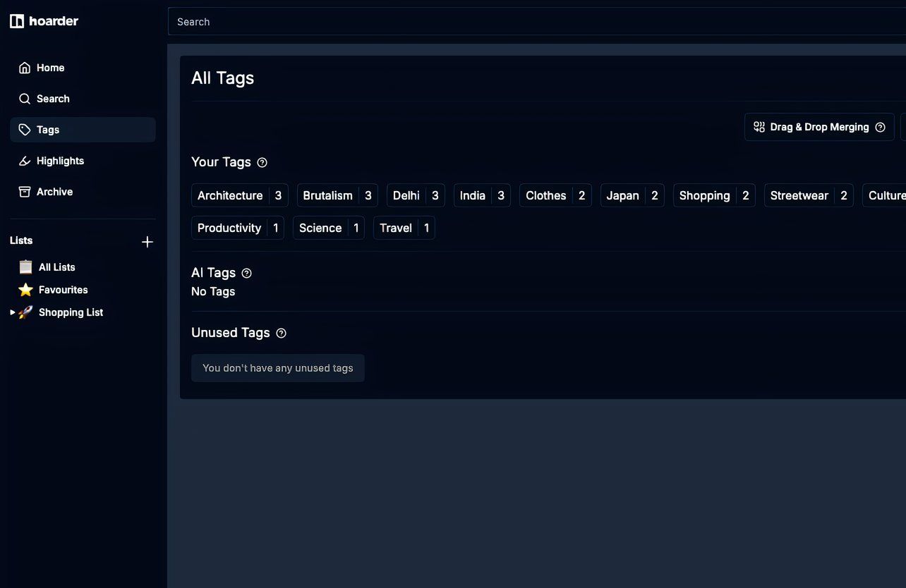Click the AI Tags help icon
906x588 pixels.
(246, 273)
